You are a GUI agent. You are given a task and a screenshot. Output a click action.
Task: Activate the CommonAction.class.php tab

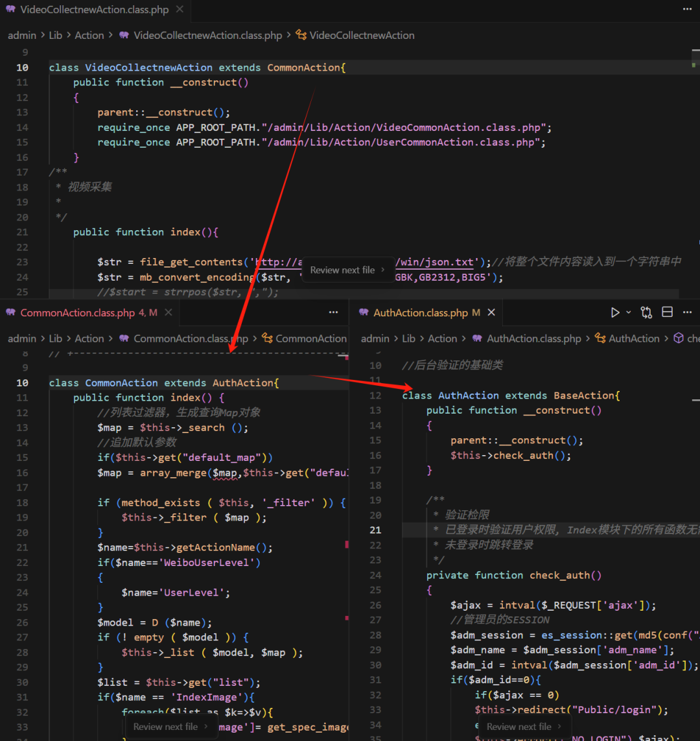(78, 312)
